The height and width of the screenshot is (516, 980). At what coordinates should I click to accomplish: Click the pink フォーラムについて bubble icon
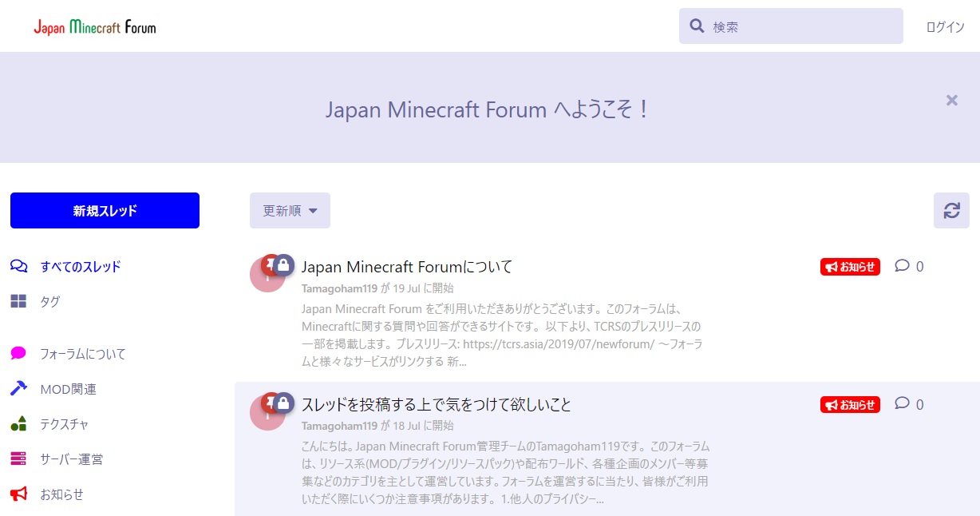point(18,353)
